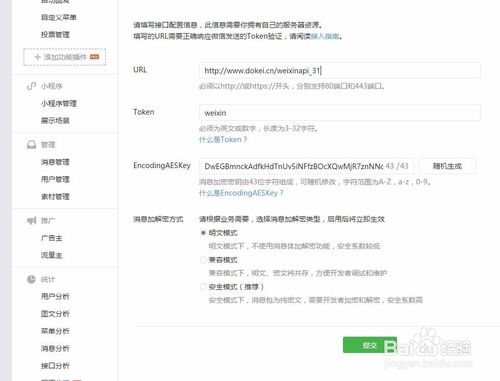Click the 小程序 section link icon

point(31,86)
